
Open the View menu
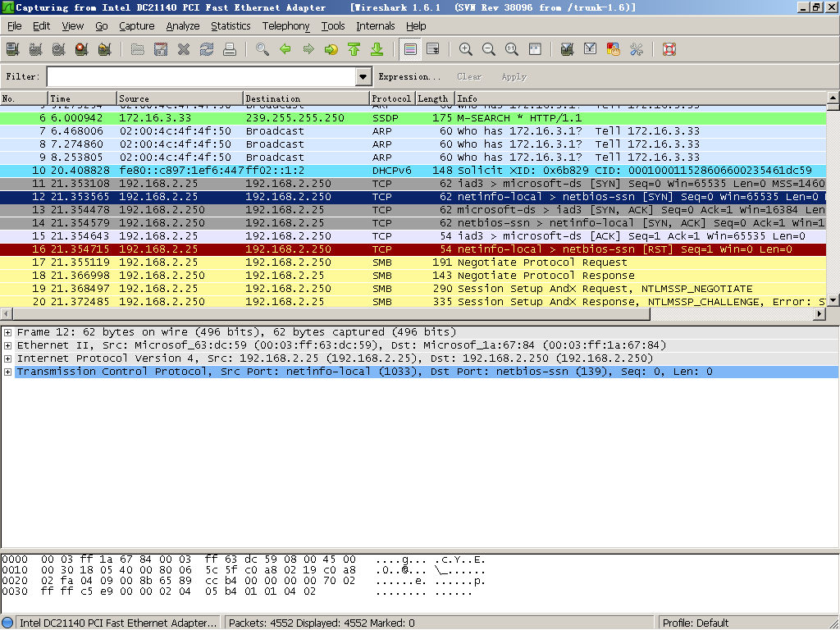[72, 25]
